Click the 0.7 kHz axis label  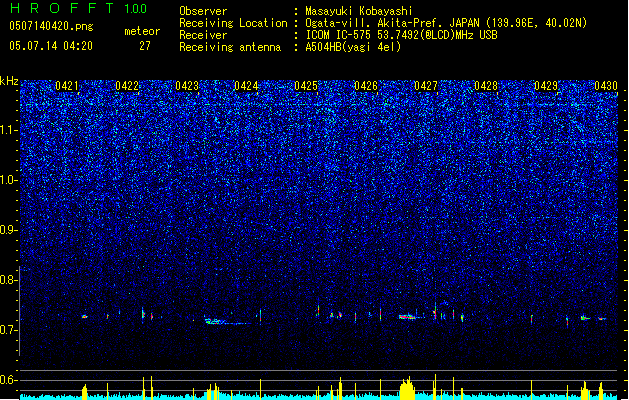pyautogui.click(x=9, y=330)
